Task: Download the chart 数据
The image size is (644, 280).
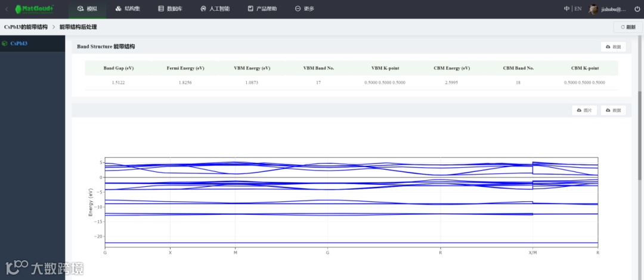Action: tap(613, 110)
